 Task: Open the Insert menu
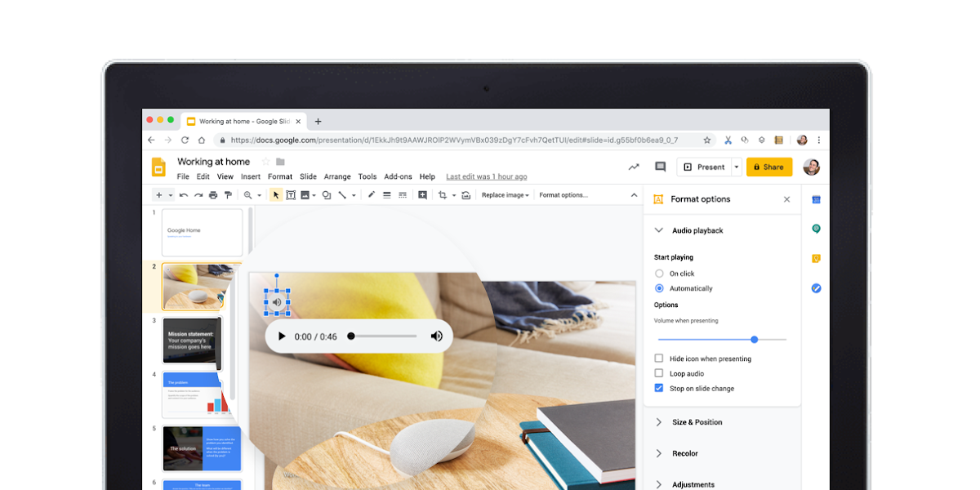click(x=251, y=176)
